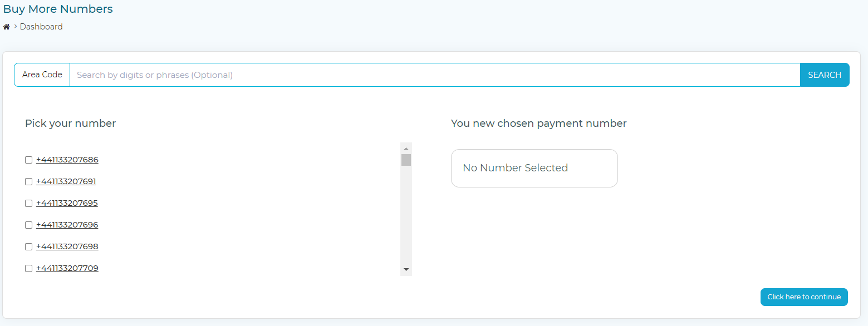Check the box for +441133207695
Screen dimensions: 868x326
point(29,204)
